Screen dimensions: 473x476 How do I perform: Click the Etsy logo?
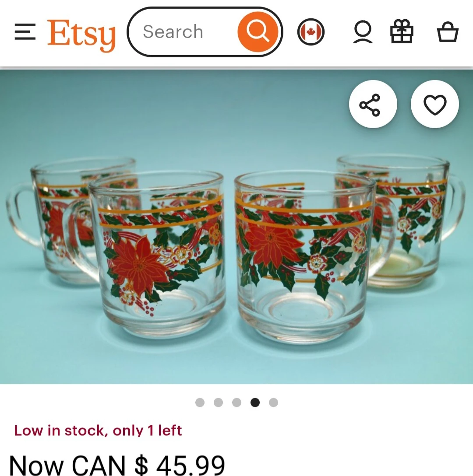click(81, 35)
